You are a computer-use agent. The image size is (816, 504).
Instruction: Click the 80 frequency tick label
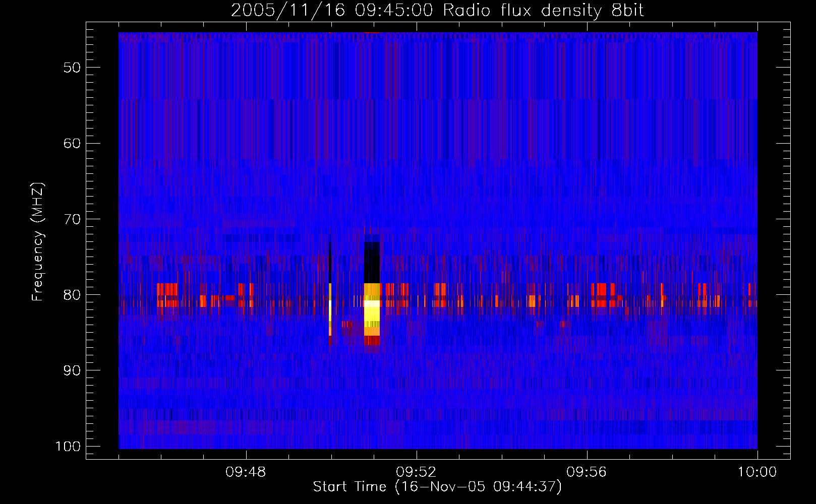[x=72, y=295]
